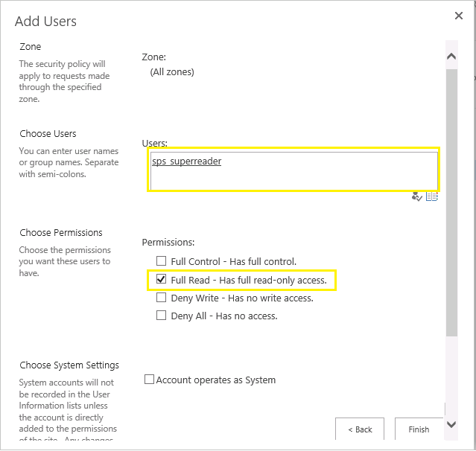
Task: Click the Check Names icon below Users box
Action: [x=417, y=196]
